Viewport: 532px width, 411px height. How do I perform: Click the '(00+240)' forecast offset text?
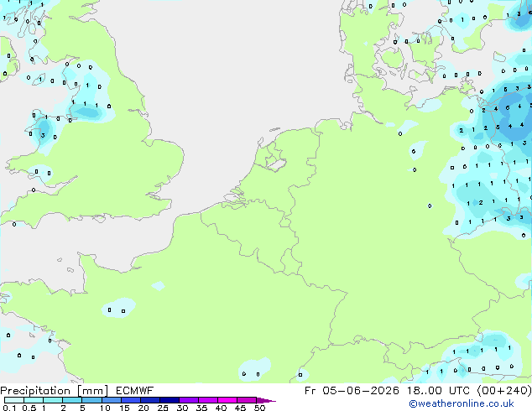pos(504,391)
